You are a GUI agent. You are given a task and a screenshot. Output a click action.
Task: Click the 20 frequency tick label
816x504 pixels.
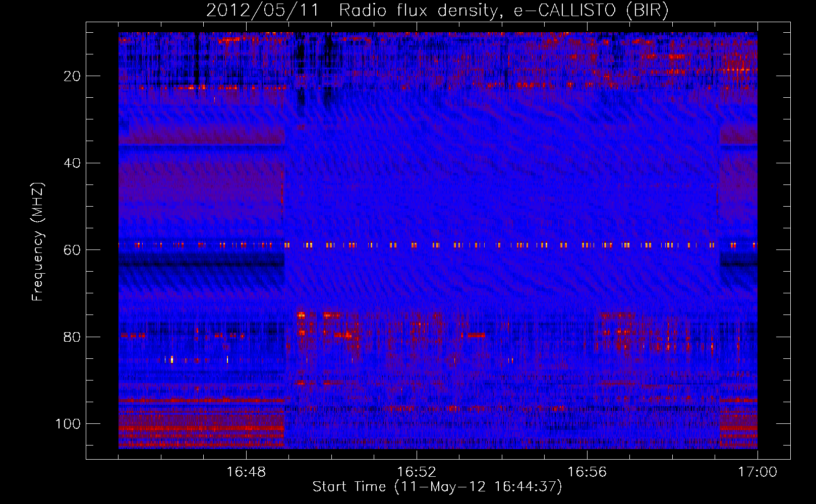click(72, 76)
